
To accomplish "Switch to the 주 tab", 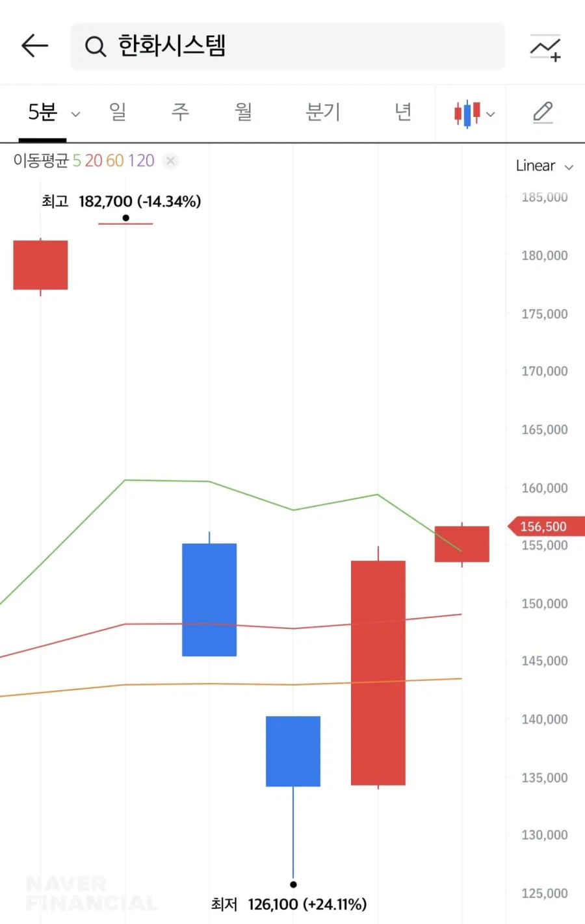I will pyautogui.click(x=180, y=112).
